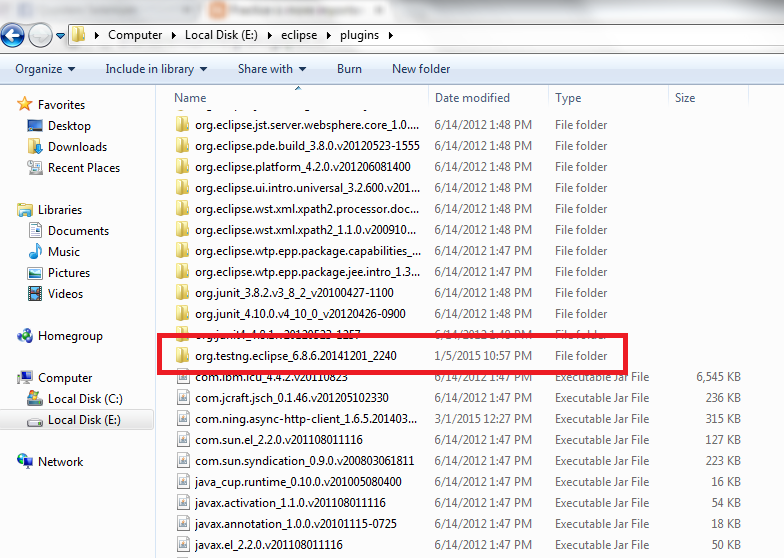Click date 1/5/2015 10:57 PM cell

click(x=482, y=356)
